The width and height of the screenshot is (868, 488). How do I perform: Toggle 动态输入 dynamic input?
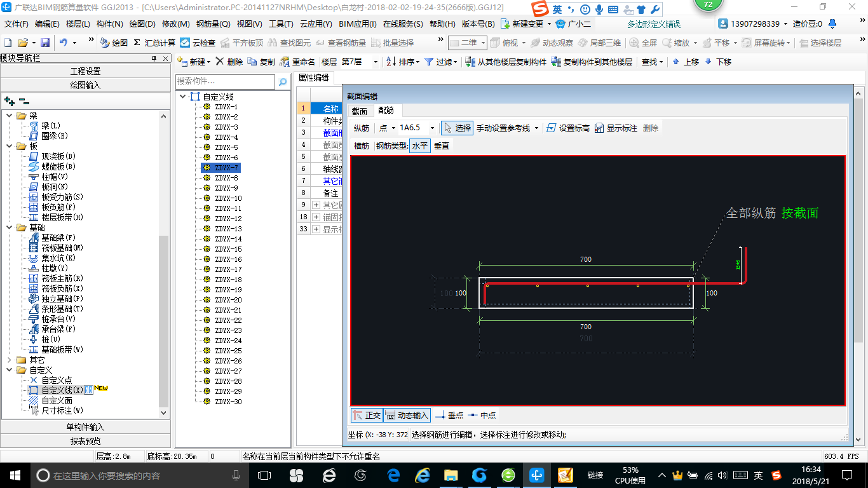click(x=407, y=415)
